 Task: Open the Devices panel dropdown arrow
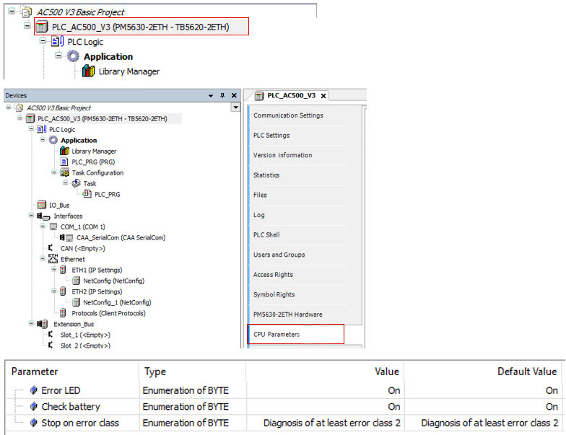pos(211,96)
